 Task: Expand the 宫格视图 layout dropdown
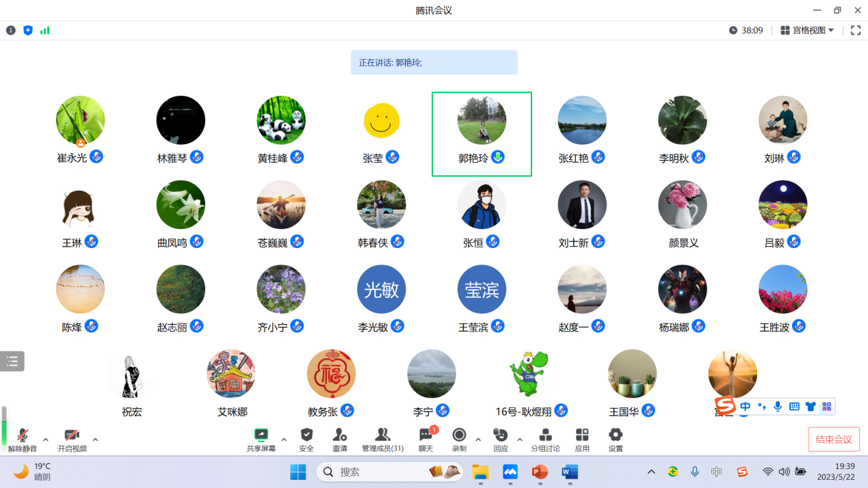808,30
